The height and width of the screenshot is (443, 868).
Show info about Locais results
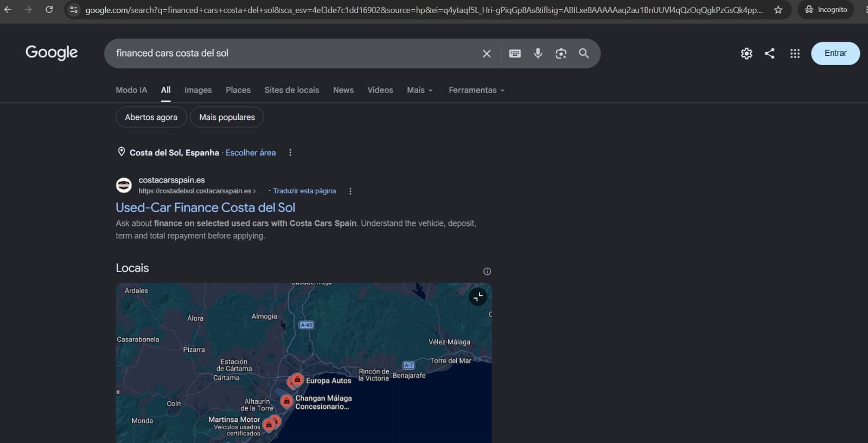click(487, 271)
